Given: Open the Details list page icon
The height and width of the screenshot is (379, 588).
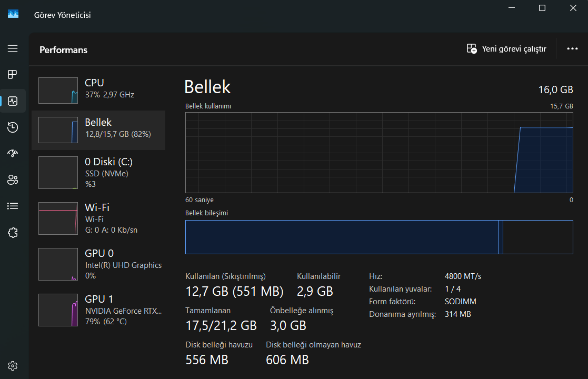Looking at the screenshot, I should click(x=13, y=206).
